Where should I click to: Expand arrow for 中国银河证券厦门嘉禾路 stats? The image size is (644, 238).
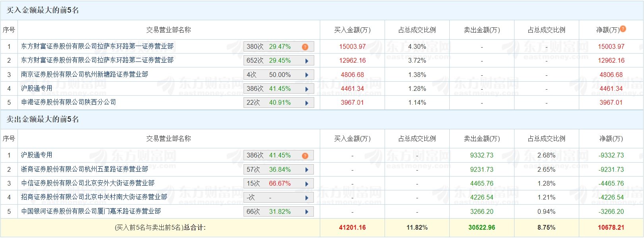307,212
